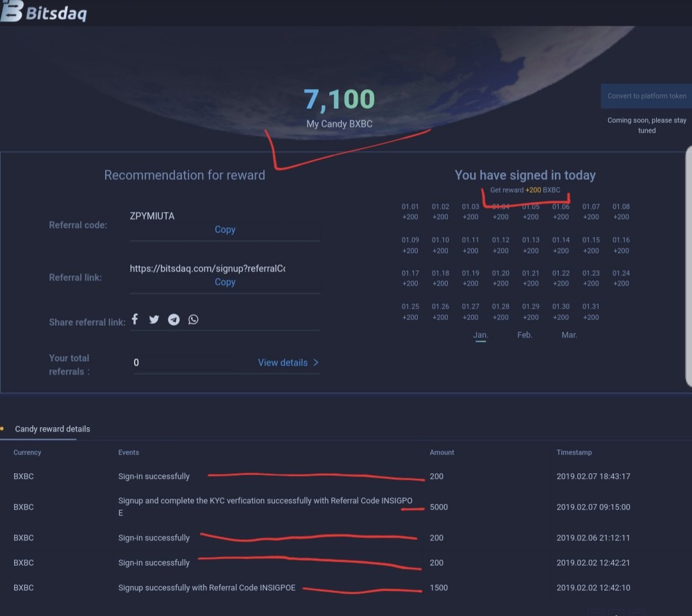
Task: Share referral link on Facebook
Action: (135, 319)
